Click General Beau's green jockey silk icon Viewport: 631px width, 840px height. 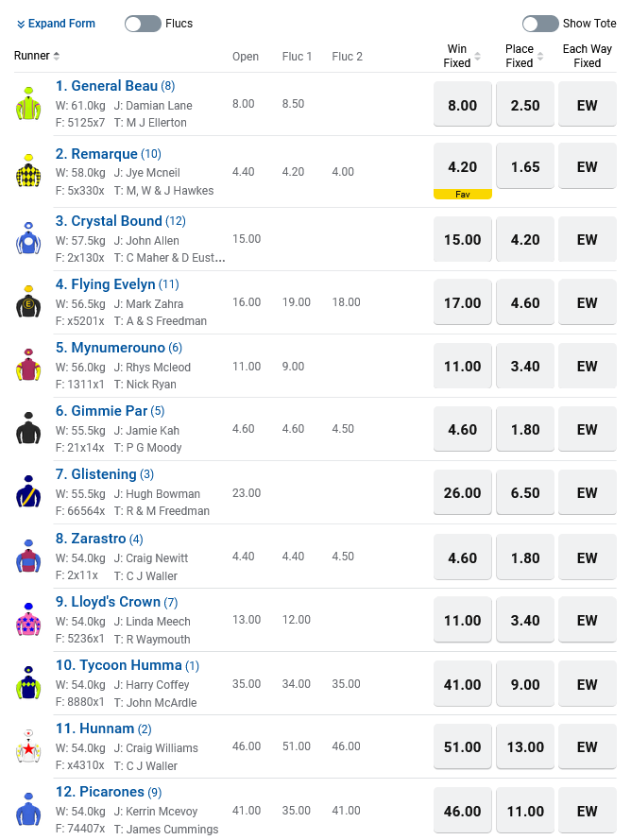pyautogui.click(x=28, y=104)
